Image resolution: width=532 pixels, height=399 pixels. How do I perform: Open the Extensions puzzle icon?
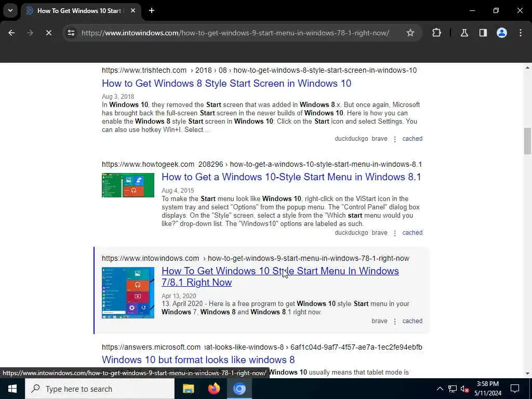click(436, 33)
